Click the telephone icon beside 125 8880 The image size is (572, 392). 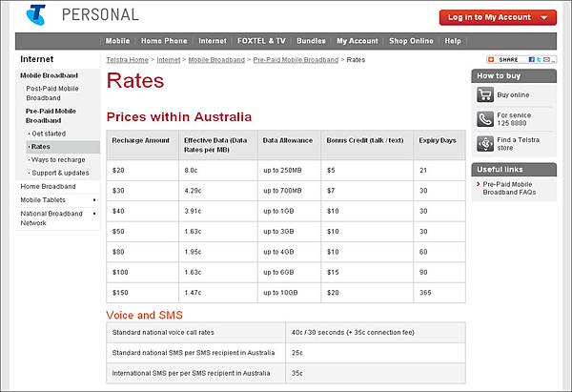pos(485,119)
